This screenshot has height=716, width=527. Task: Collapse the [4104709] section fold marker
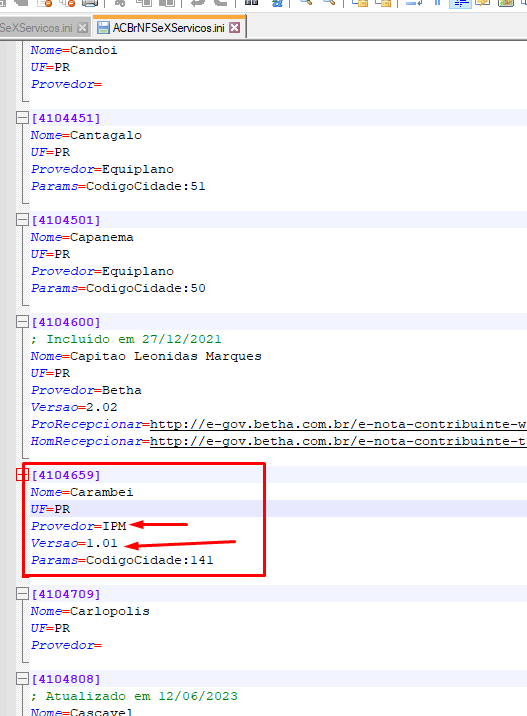[22, 594]
